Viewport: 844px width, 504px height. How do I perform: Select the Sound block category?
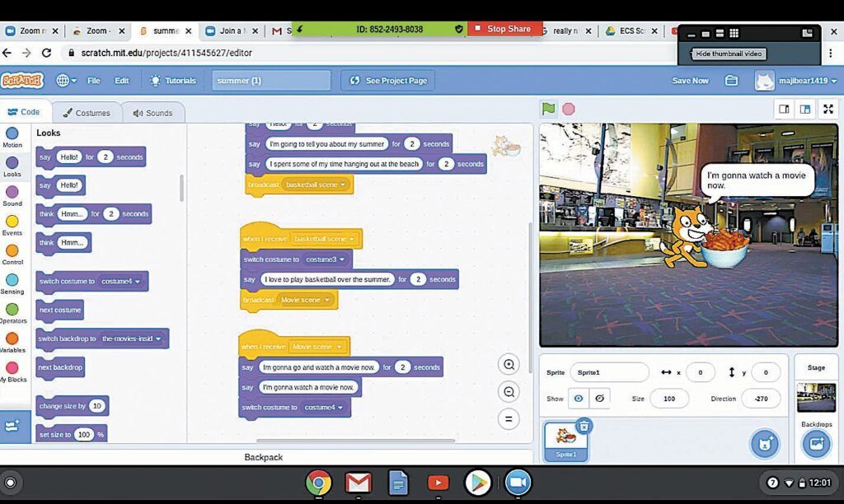pos(12,196)
